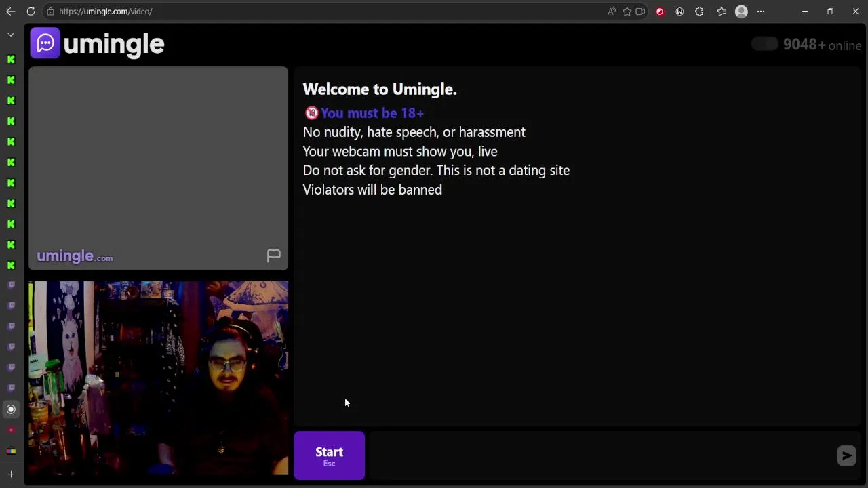Open the red circular extension icon
This screenshot has height=488, width=868.
click(x=660, y=12)
